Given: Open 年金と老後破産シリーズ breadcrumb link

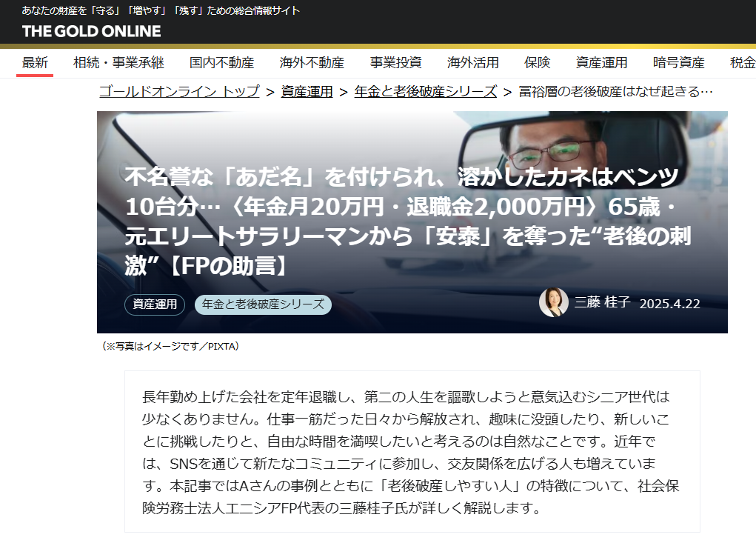Looking at the screenshot, I should [426, 92].
